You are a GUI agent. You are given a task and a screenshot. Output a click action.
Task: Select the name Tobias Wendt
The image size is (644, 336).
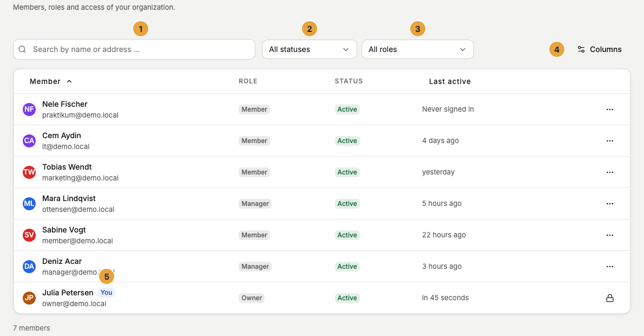coord(67,167)
